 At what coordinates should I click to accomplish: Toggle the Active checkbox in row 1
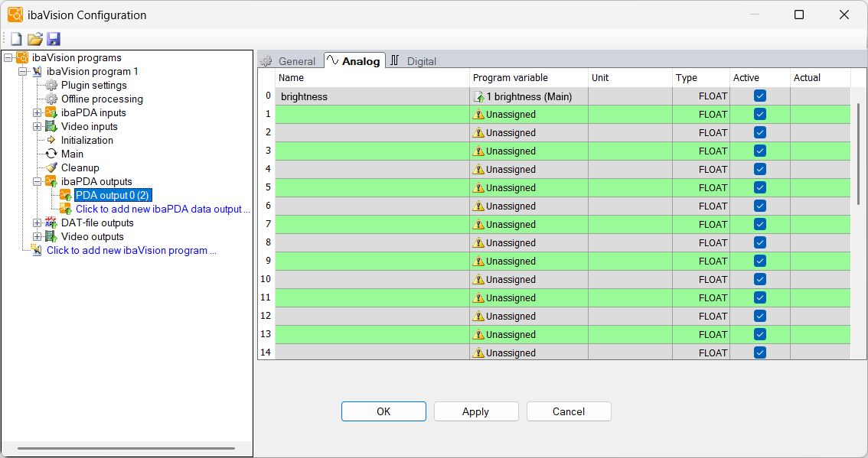760,114
